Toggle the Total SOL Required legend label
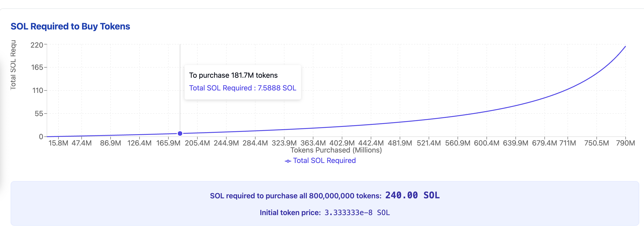The height and width of the screenshot is (233, 644). [324, 160]
